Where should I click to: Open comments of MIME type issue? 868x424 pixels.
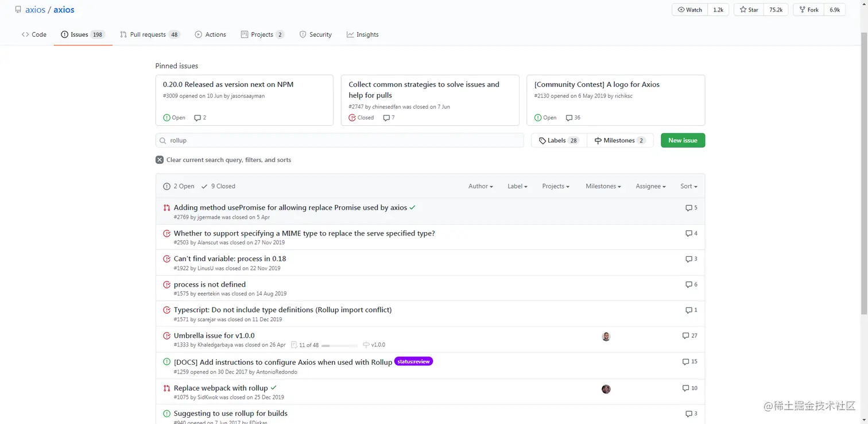(x=691, y=233)
